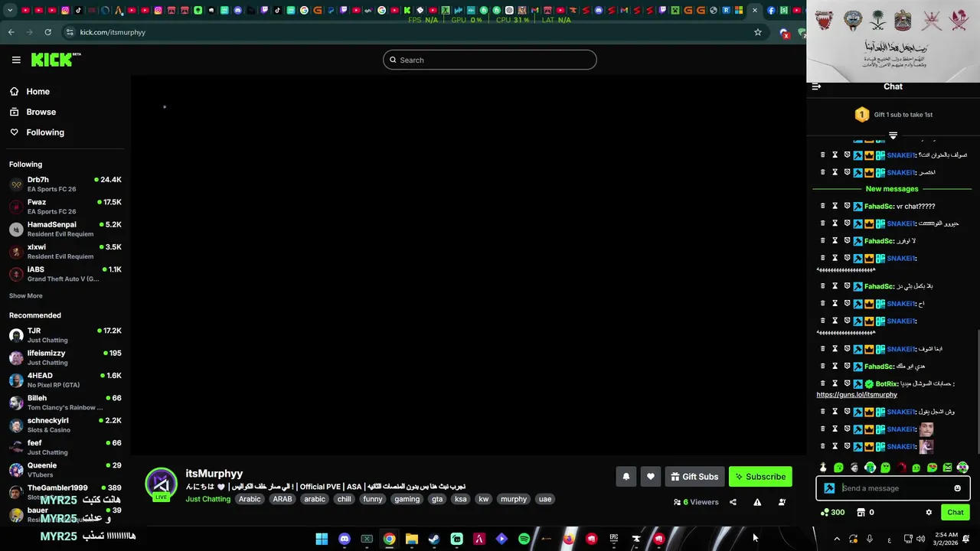Open the chat shop icon
The height and width of the screenshot is (551, 980).
click(x=861, y=513)
